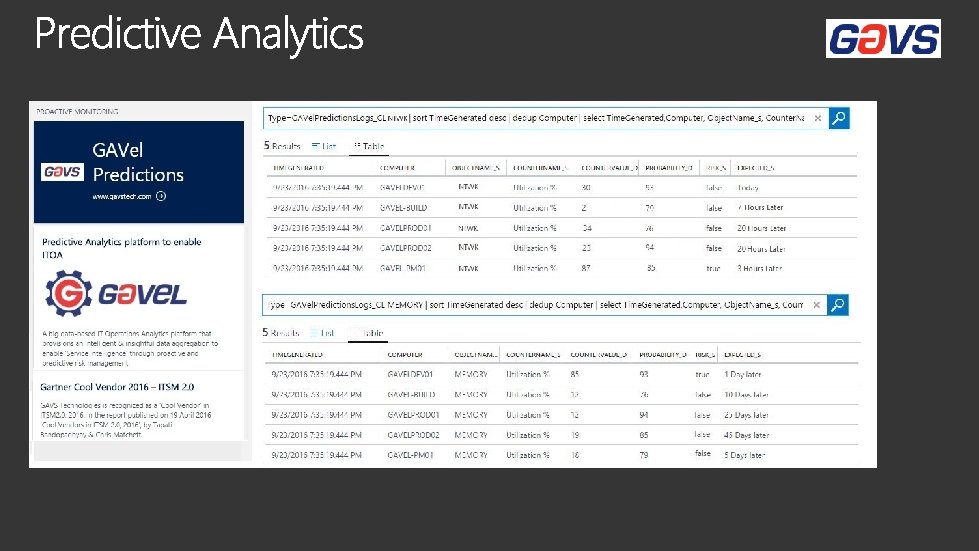
Task: Click 'Predictive Analytics' slide title
Action: (199, 34)
